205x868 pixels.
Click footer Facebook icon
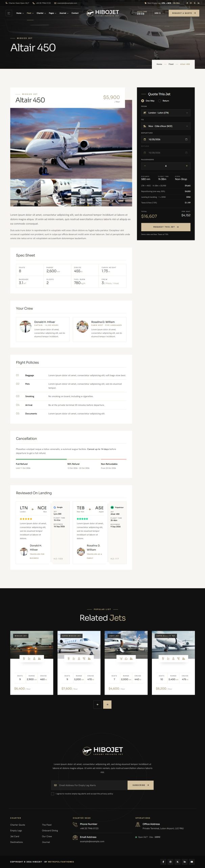[163, 862]
